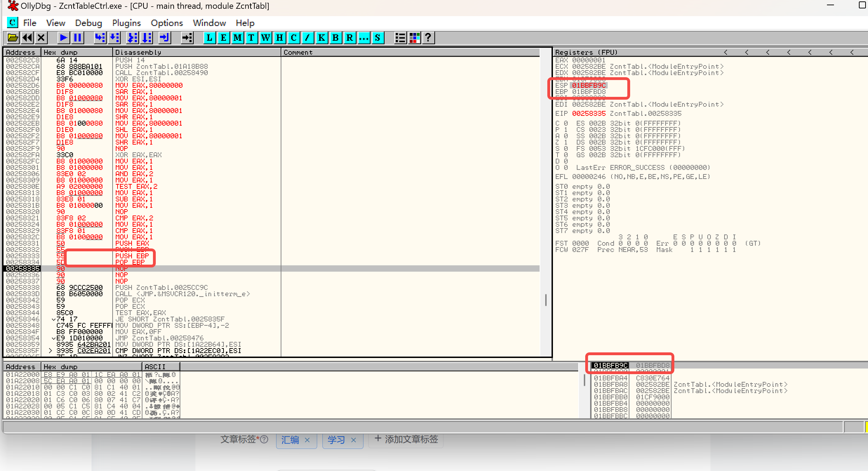
Task: Show Memory map with M button
Action: (238, 38)
